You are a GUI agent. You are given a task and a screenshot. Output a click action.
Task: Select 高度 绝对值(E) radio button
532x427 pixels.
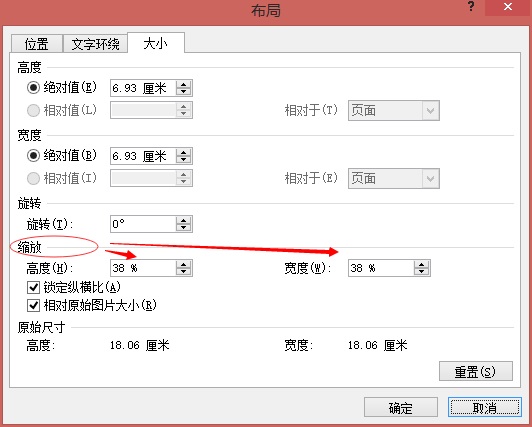33,88
